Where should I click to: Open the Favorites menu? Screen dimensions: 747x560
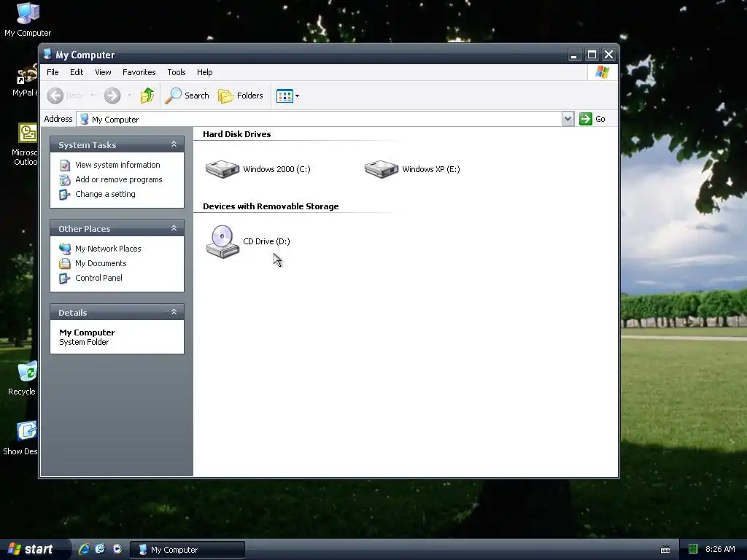coord(139,72)
